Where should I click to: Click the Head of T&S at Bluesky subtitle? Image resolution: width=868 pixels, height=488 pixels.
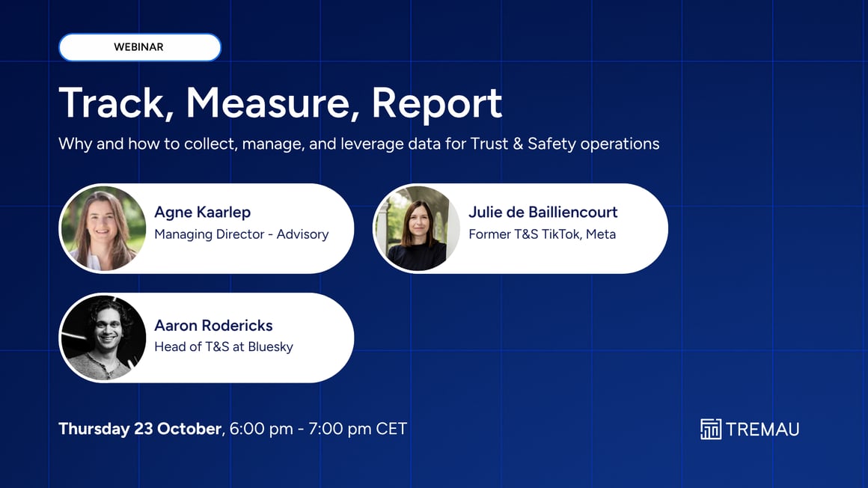(x=223, y=347)
